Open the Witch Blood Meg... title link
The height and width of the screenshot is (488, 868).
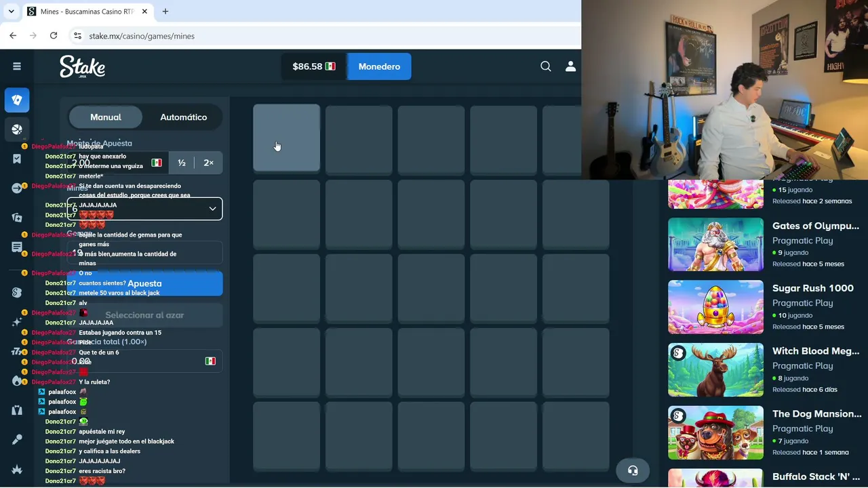pyautogui.click(x=816, y=350)
